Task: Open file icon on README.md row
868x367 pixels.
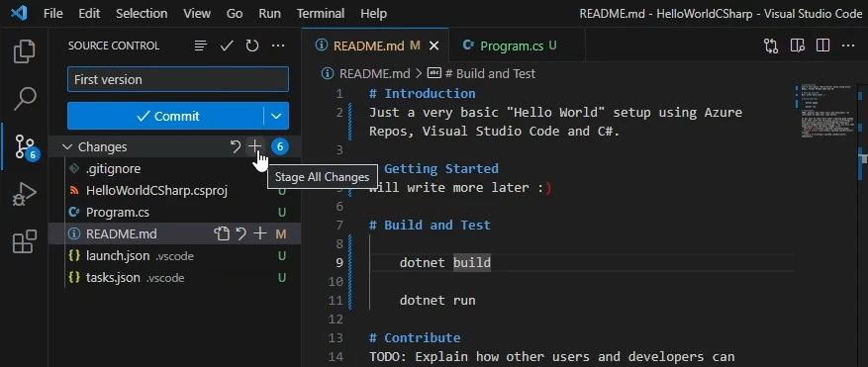Action: click(222, 234)
